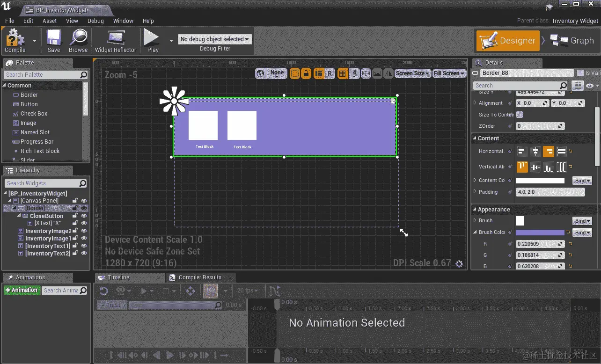Hide InventoryText1 with its eye icon
The image size is (601, 364).
click(x=84, y=246)
